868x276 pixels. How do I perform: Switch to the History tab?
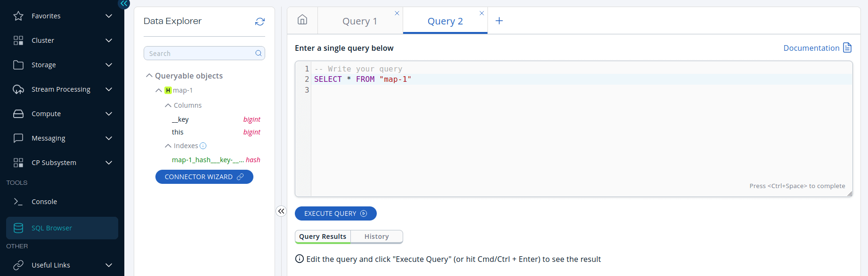pyautogui.click(x=376, y=237)
